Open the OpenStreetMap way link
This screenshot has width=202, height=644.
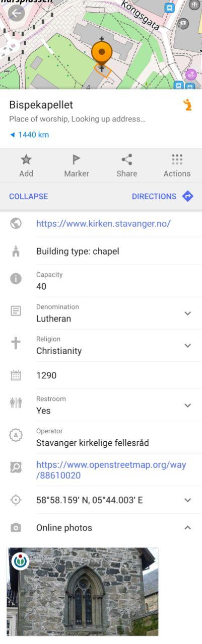pos(111,470)
